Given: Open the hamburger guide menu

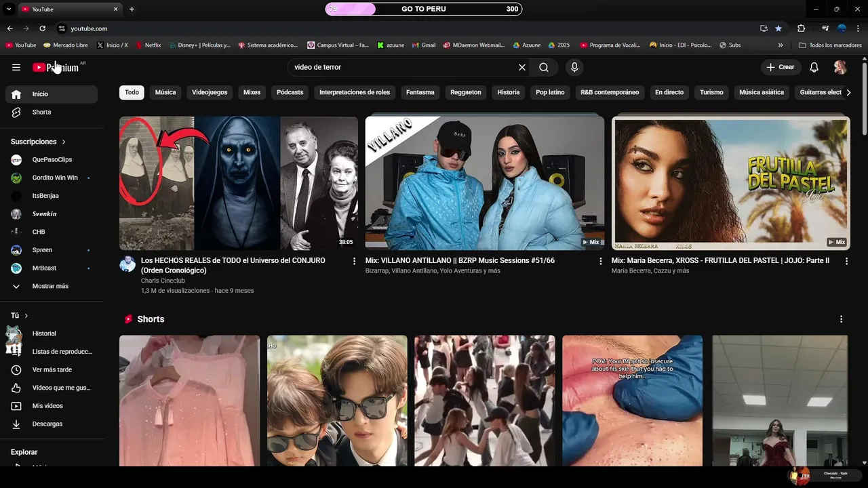Looking at the screenshot, I should point(16,67).
